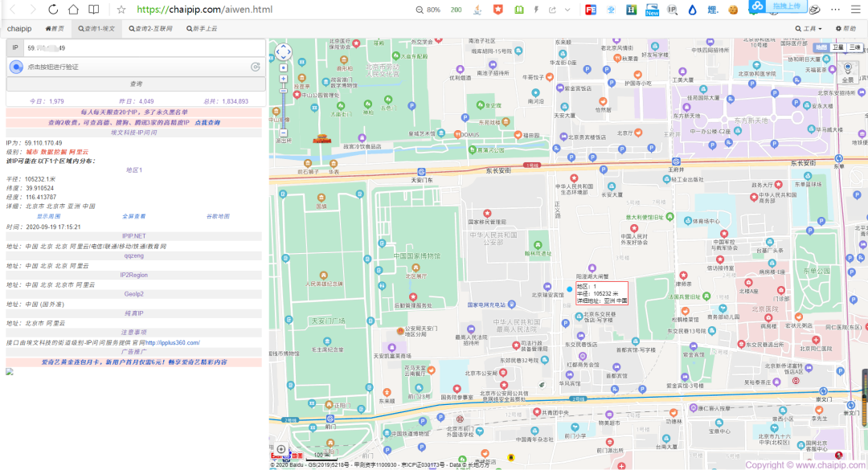The height and width of the screenshot is (470, 868).
Task: Open the browser three-dot more menu
Action: (x=835, y=10)
